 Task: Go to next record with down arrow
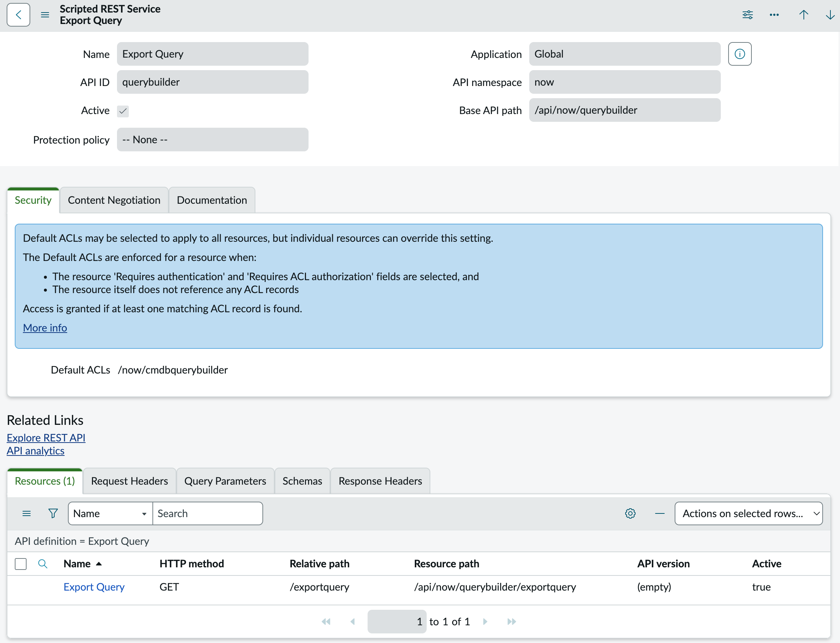[830, 15]
